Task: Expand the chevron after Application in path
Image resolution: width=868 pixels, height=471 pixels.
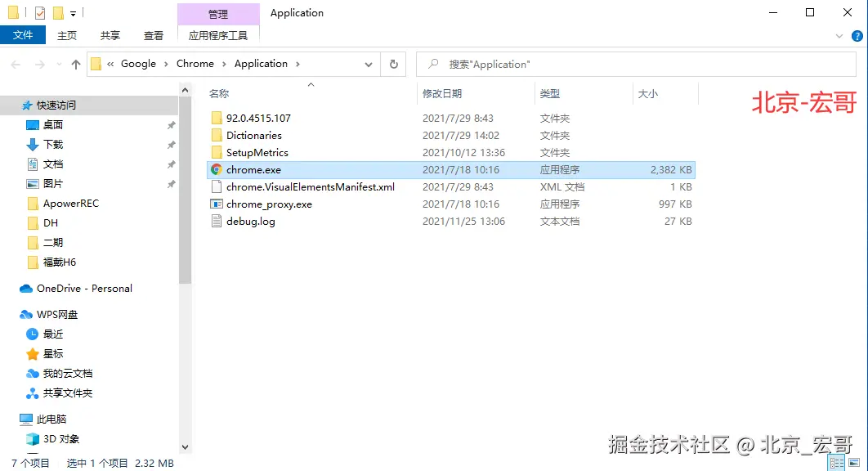Action: coord(298,65)
